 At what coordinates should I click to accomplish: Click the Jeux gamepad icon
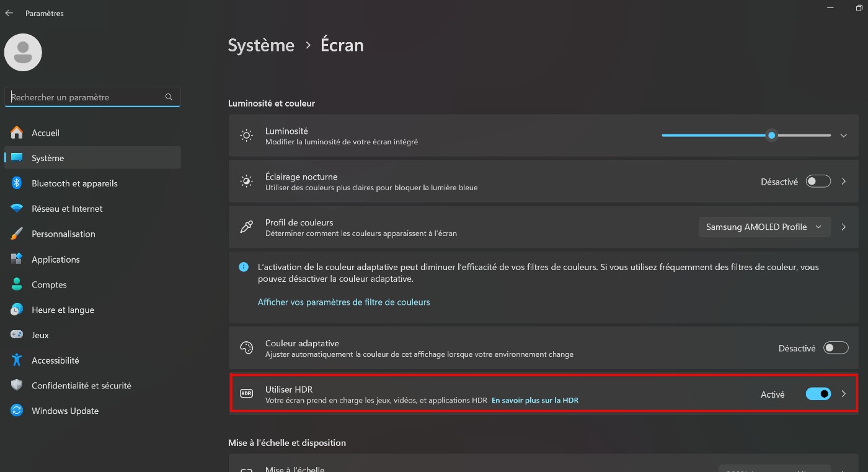[17, 334]
